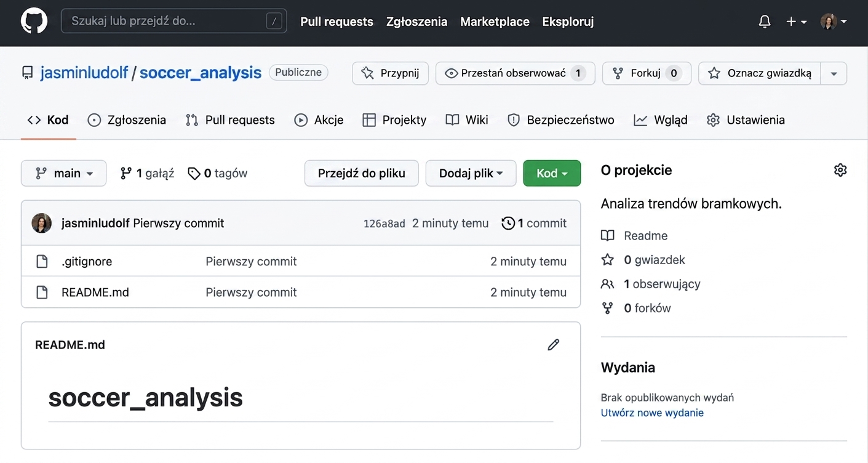View the 1 commit history link
The width and height of the screenshot is (868, 463).
coord(534,223)
